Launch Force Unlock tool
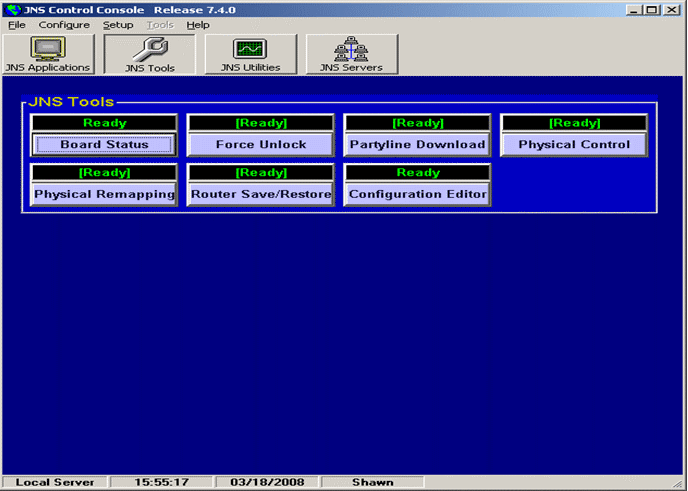 tap(261, 144)
